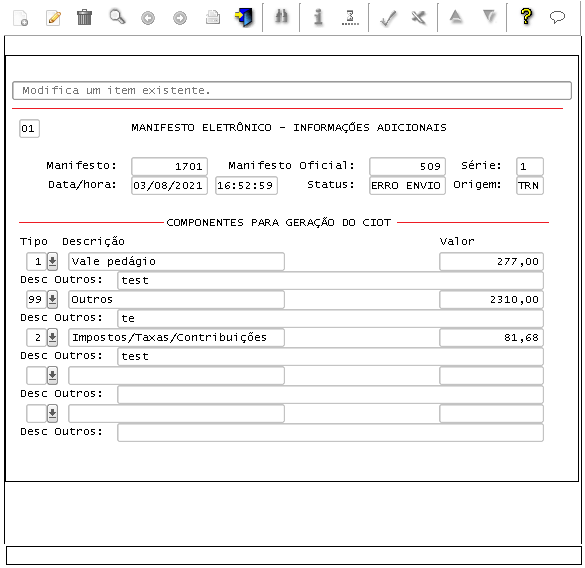Click the Vale pedágio description field
The width and height of the screenshot is (585, 568).
[x=176, y=261]
